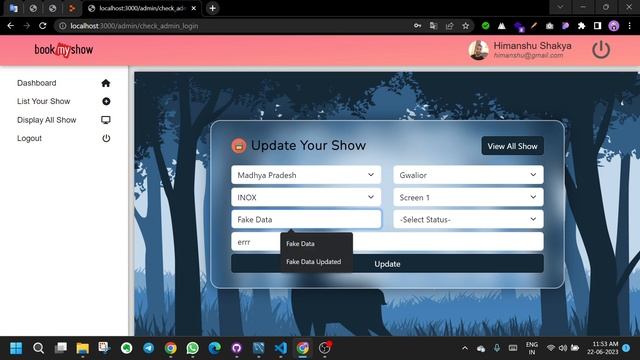Click the errr description input field
640x360 pixels.
tap(387, 242)
